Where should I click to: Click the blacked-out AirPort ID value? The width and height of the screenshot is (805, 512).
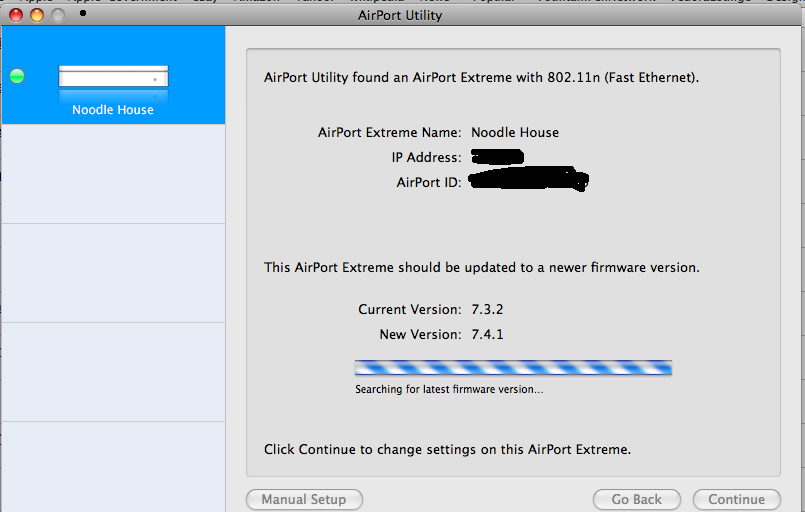pos(529,178)
